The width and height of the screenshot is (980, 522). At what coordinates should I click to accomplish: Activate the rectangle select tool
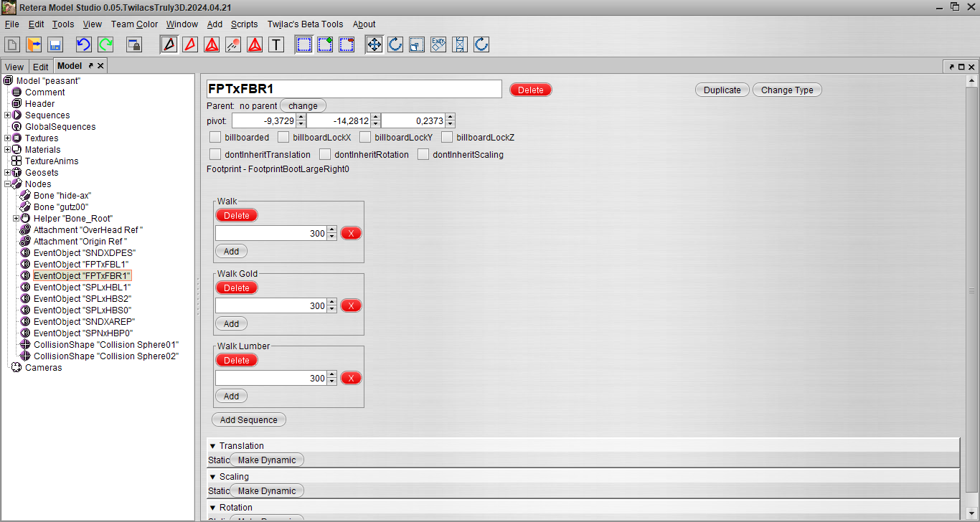point(304,44)
